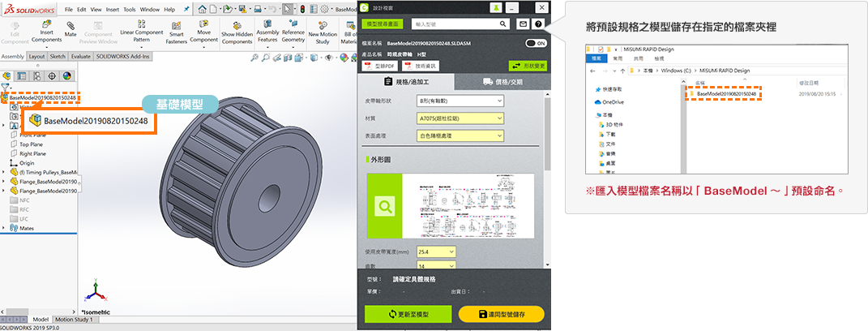The image size is (868, 331).
Task: Open the ConfigurationManager tab icon
Action: (x=37, y=76)
